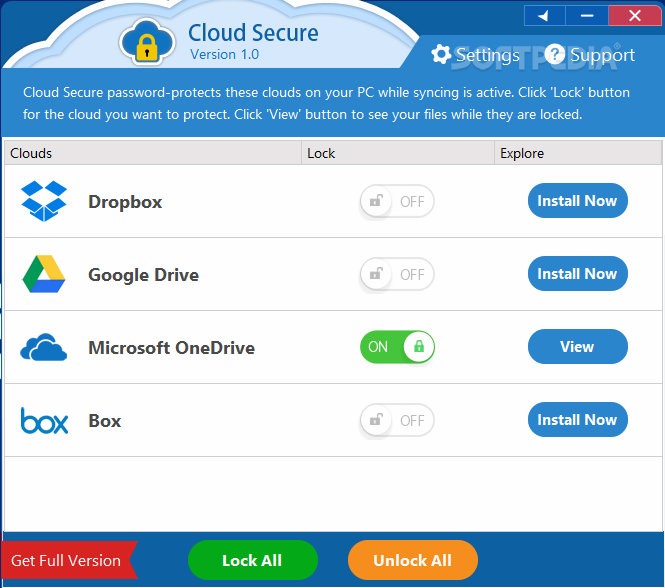Enable the Box lock switch

coord(397,420)
